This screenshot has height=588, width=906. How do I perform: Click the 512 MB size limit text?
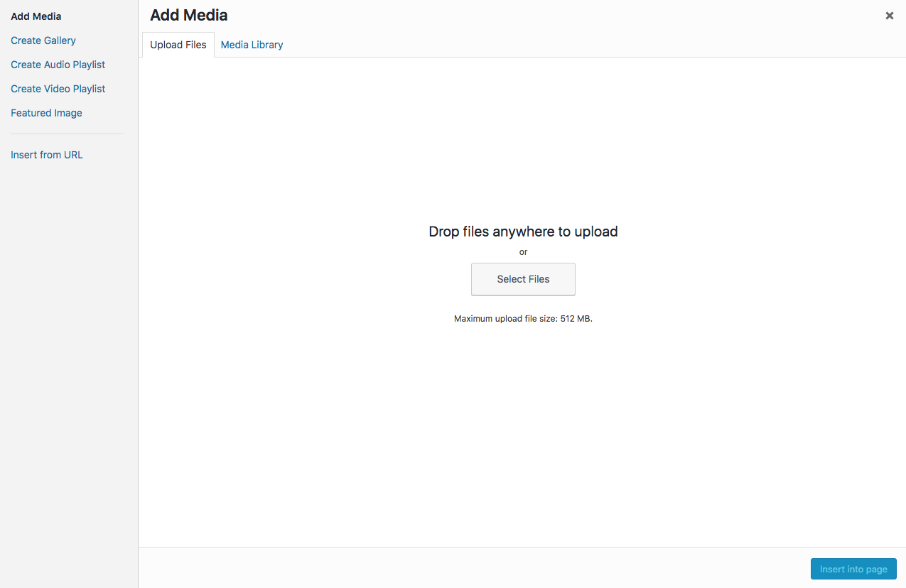point(576,319)
